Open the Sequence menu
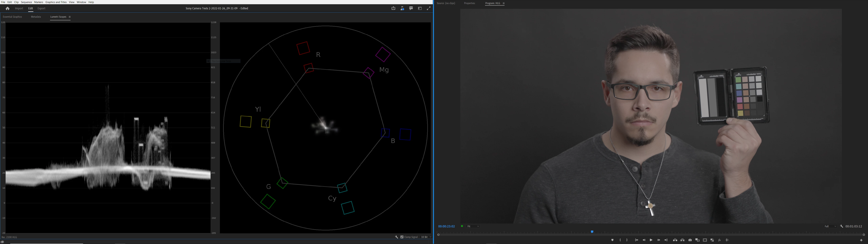The width and height of the screenshot is (868, 244). click(x=26, y=2)
